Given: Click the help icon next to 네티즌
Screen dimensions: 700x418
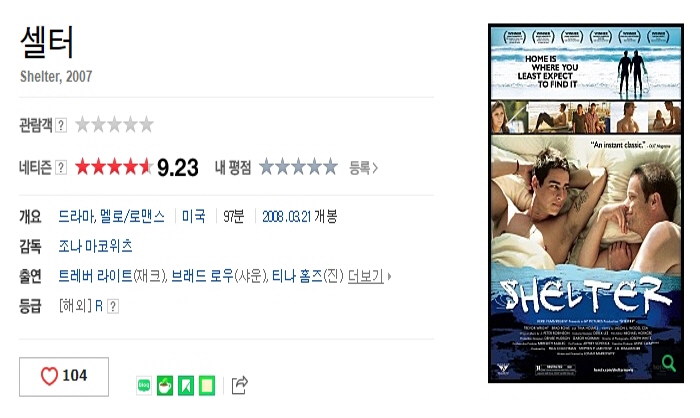Looking at the screenshot, I should click(x=61, y=168).
